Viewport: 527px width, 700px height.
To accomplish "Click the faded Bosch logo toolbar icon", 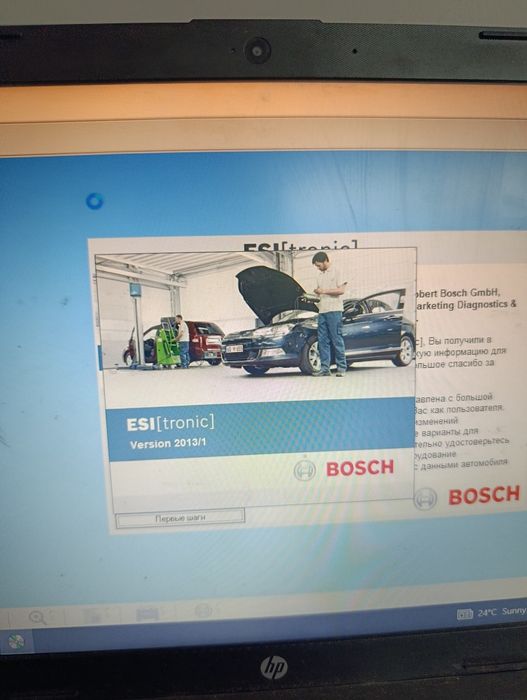I will [204, 610].
